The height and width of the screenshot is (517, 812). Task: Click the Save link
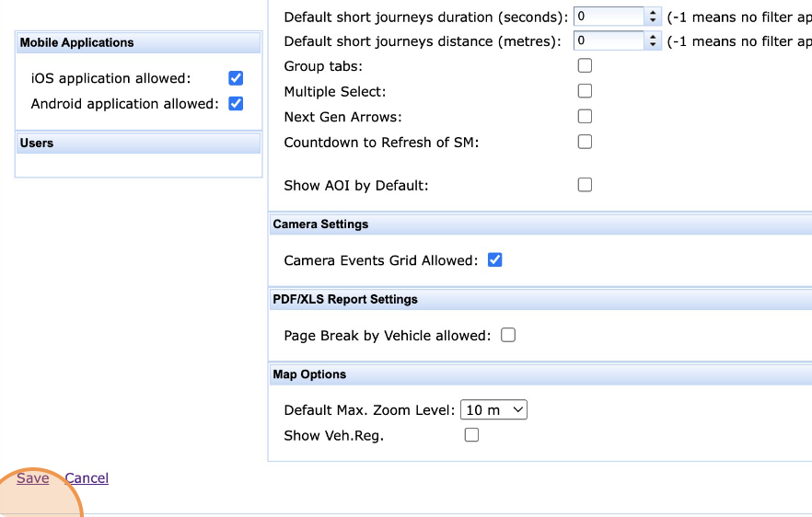33,478
